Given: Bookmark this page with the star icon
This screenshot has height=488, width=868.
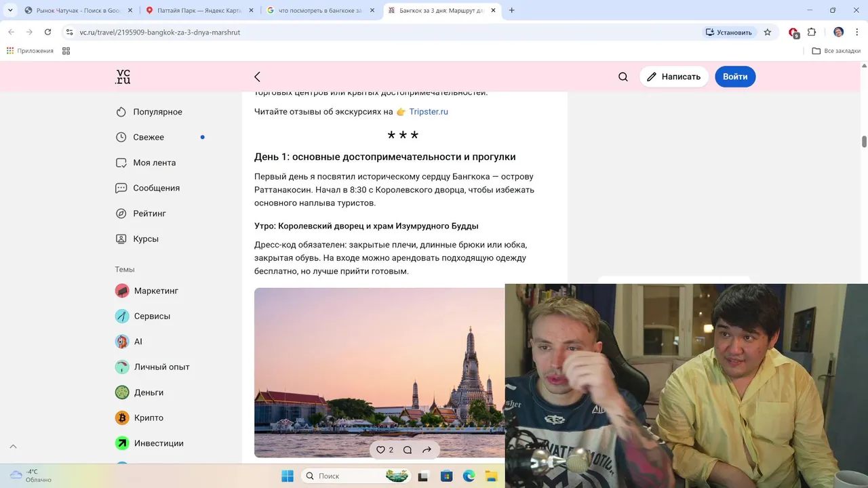Looking at the screenshot, I should tap(768, 32).
